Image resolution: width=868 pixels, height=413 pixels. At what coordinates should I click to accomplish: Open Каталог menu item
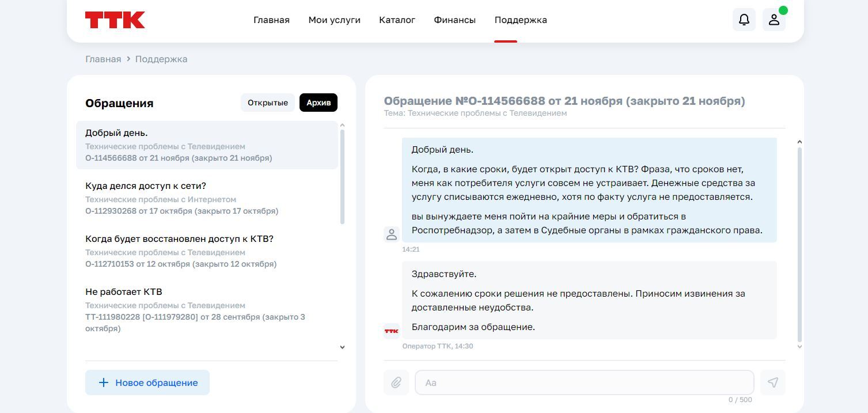(397, 20)
